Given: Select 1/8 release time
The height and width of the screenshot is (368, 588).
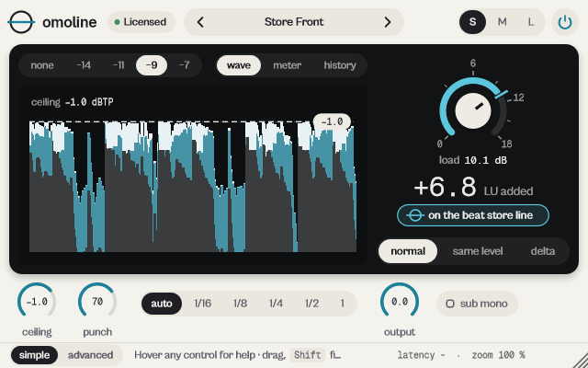Looking at the screenshot, I should click(x=240, y=304).
